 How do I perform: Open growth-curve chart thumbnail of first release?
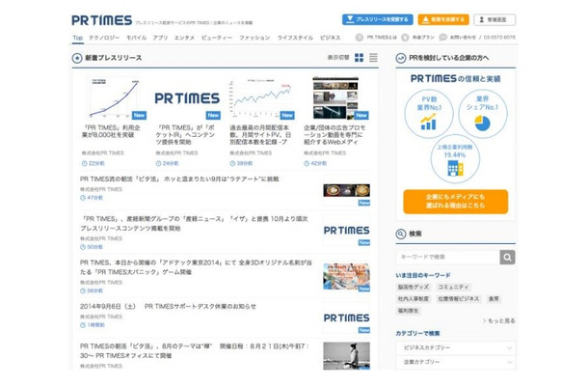tap(115, 98)
